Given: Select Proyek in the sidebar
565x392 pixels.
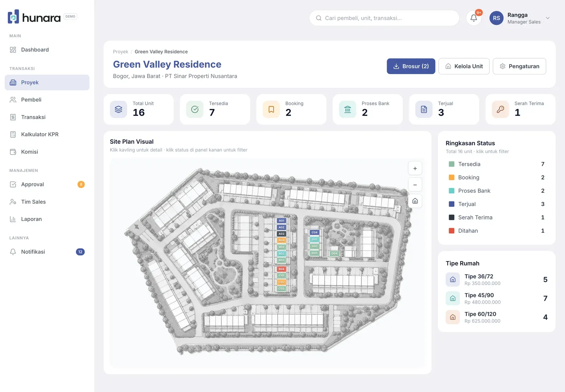Looking at the screenshot, I should point(47,83).
